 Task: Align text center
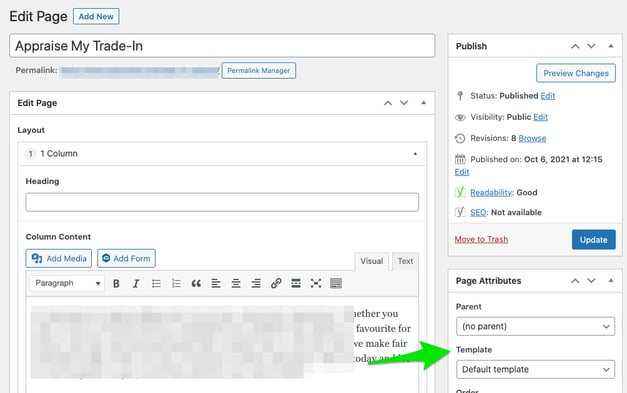click(236, 283)
